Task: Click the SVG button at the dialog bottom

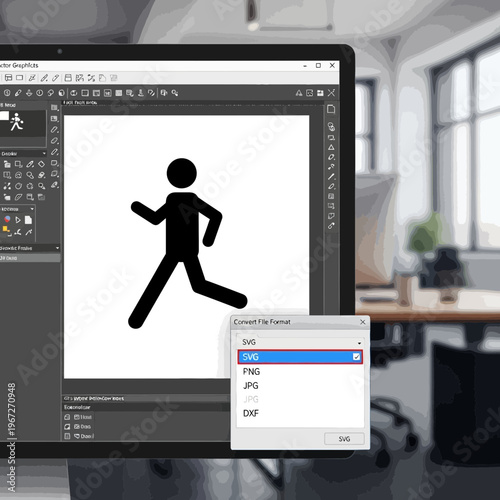Action: (x=344, y=439)
